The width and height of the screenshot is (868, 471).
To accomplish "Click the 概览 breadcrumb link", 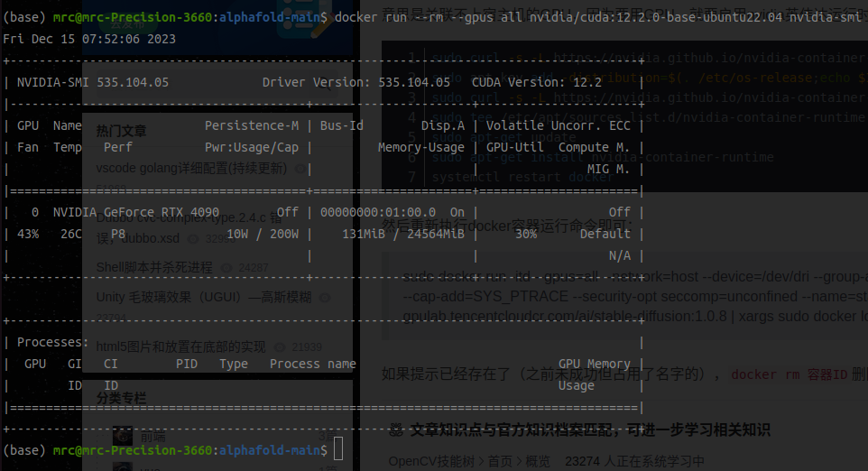I will pyautogui.click(x=538, y=461).
